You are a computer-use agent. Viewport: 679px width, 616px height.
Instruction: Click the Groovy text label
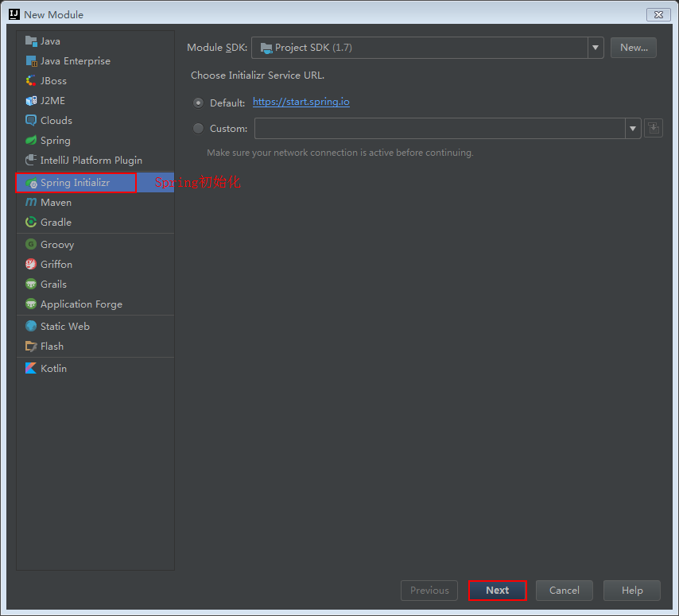click(x=57, y=245)
